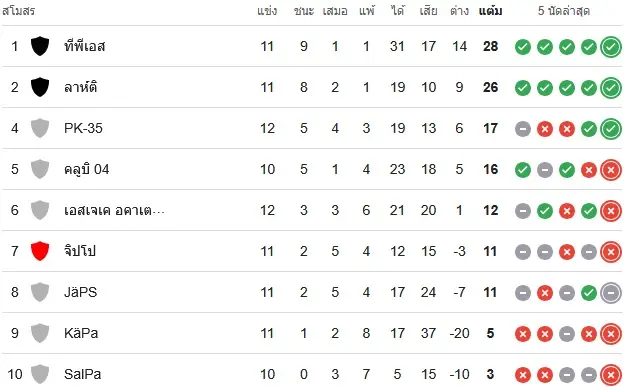The width and height of the screenshot is (625, 387).
Task: Click SalPa's highlighted latest loss icon
Action: [611, 375]
